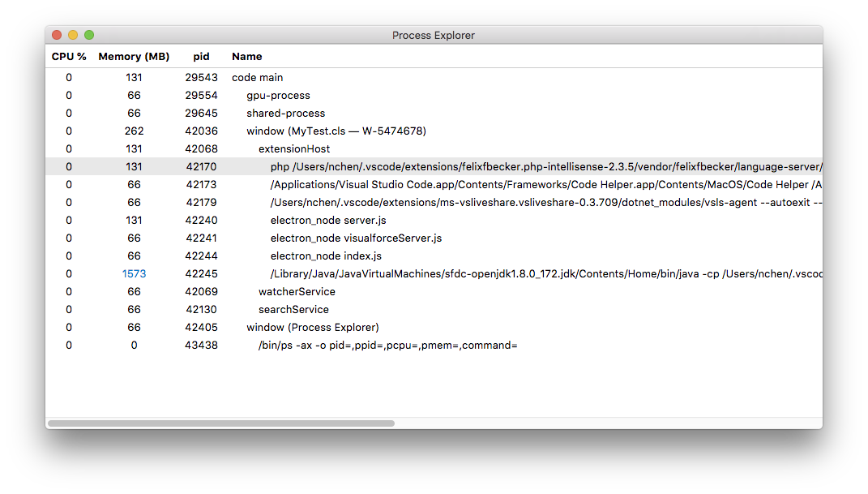The width and height of the screenshot is (868, 494).
Task: Click the highlighted 1573 memory value
Action: 134,273
